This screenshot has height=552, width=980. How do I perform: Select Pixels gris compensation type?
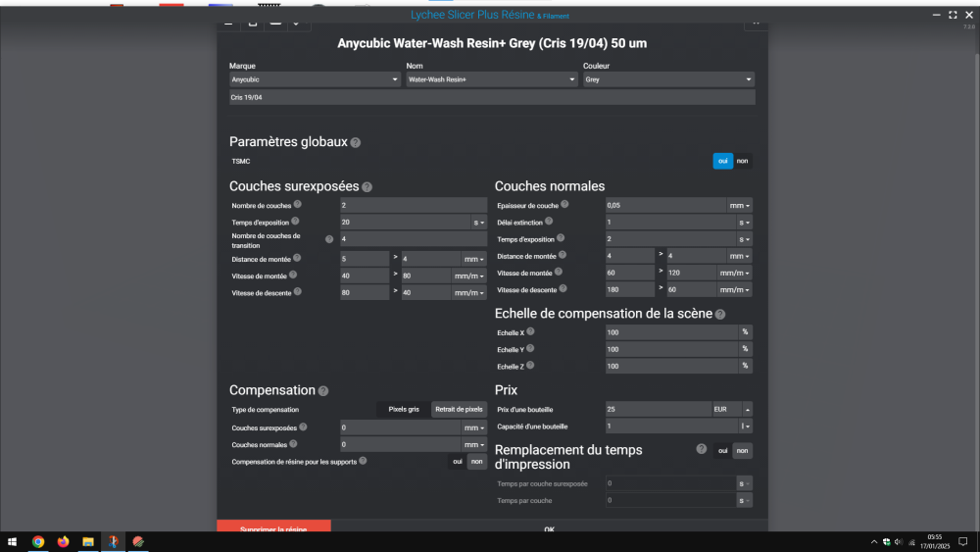(404, 410)
